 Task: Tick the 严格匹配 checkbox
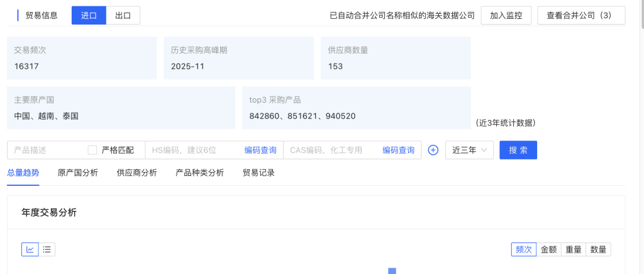click(x=92, y=150)
